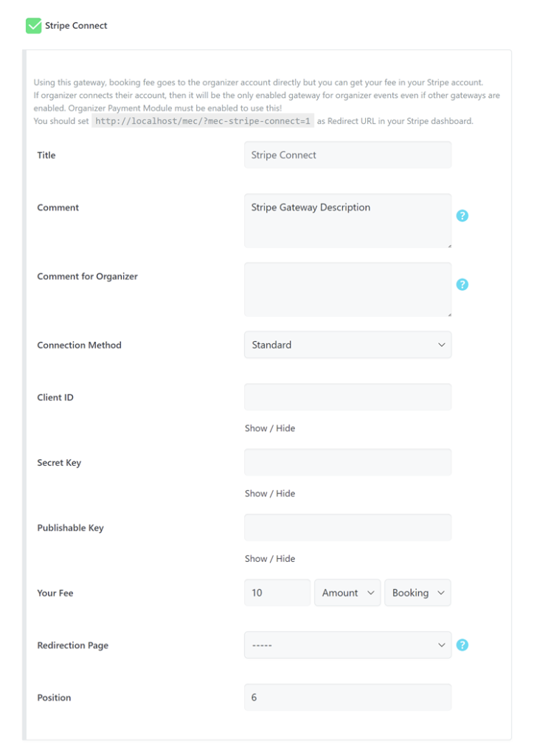Click the Publishable Key input box
Image resolution: width=537 pixels, height=756 pixels.
point(347,526)
